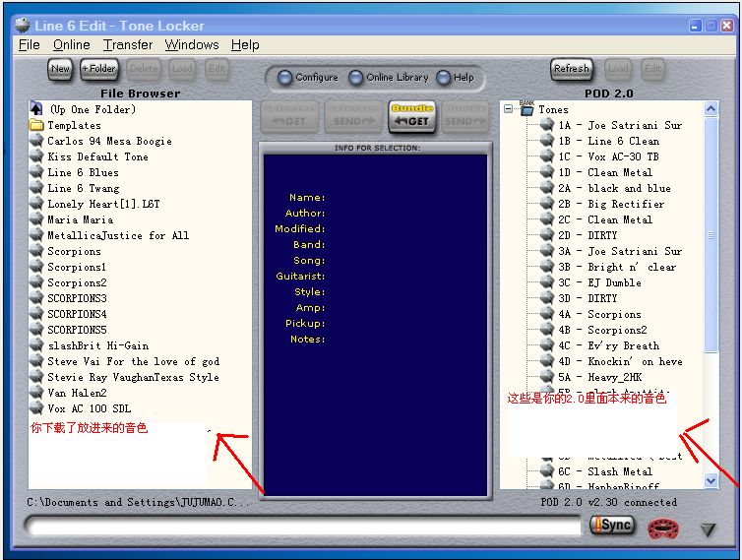Click the gray down triangle at bottom right
The width and height of the screenshot is (742, 560).
(x=708, y=529)
